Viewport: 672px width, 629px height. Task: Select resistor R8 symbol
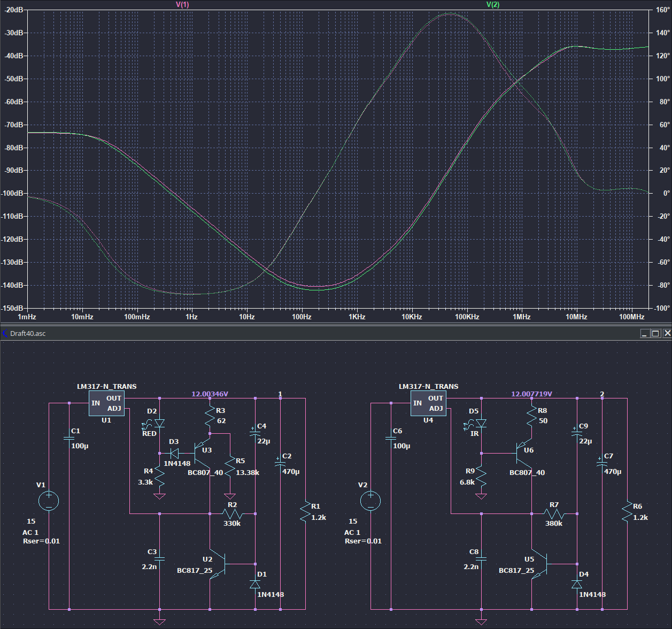tap(532, 416)
